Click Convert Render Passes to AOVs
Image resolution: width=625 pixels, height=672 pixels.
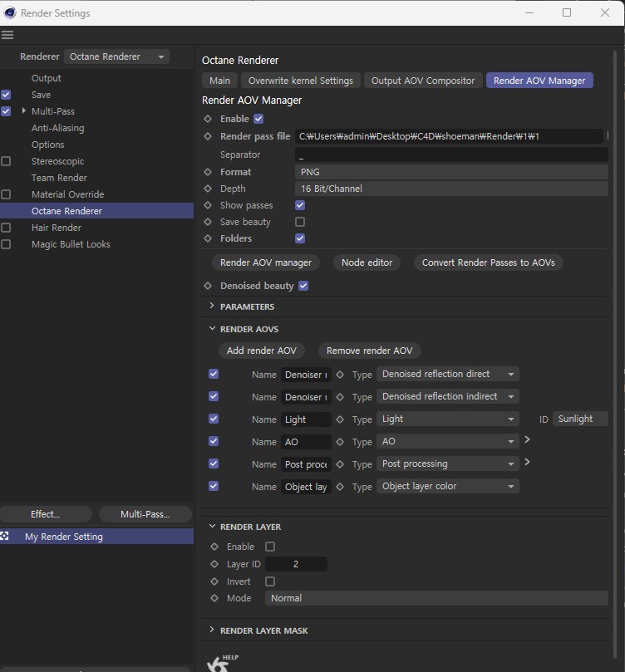pos(488,262)
